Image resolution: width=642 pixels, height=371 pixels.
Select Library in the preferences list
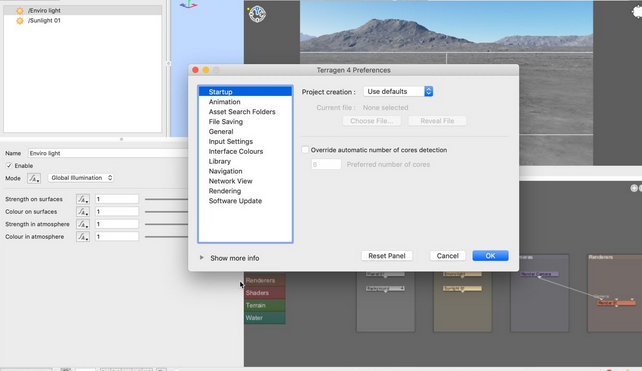point(245,161)
